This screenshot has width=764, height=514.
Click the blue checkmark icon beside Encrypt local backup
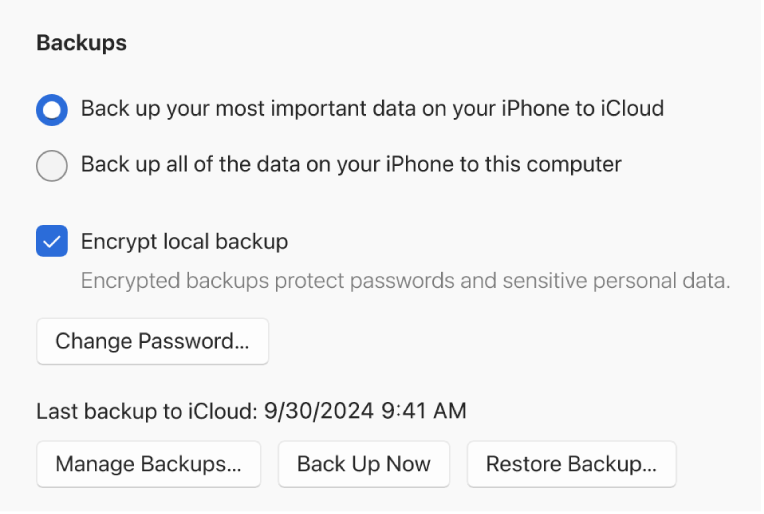pos(51,241)
